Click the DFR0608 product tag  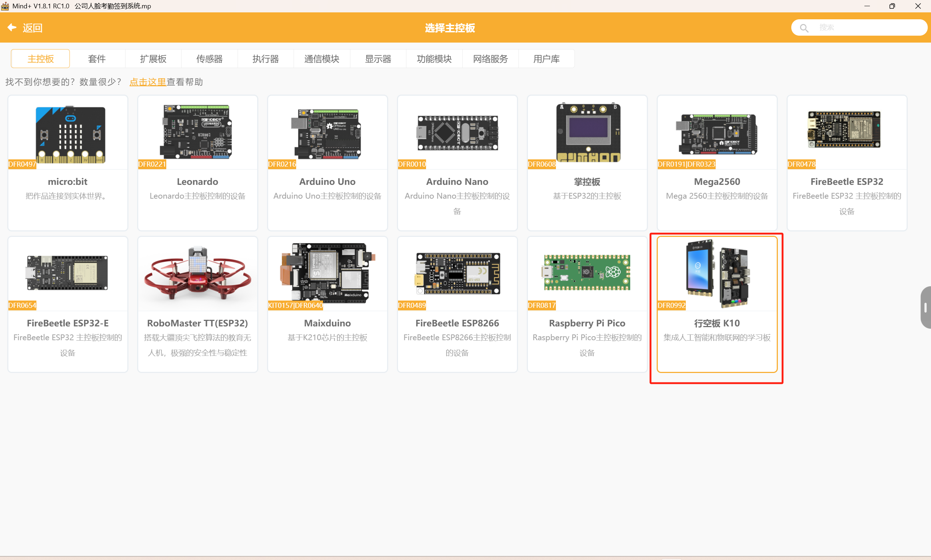coord(542,164)
